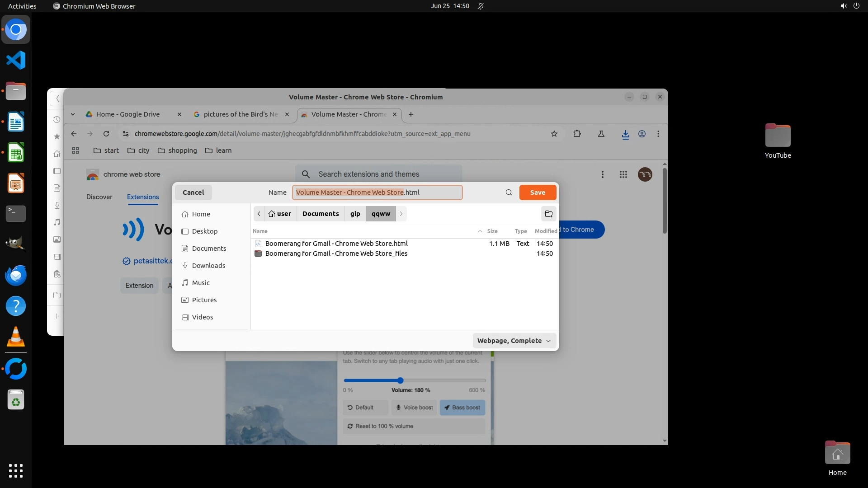Open the tab search dropdown arrow
Image resolution: width=868 pixels, height=488 pixels.
[73, 114]
